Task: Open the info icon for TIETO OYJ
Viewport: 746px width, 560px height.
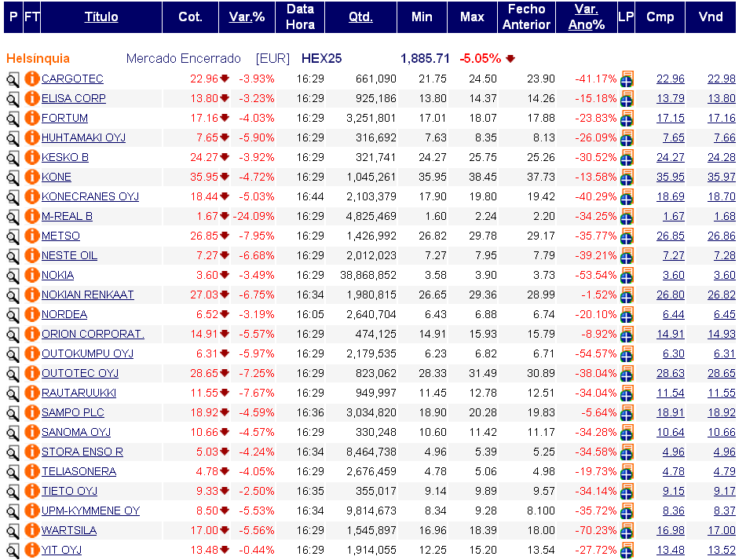Action: 32,491
